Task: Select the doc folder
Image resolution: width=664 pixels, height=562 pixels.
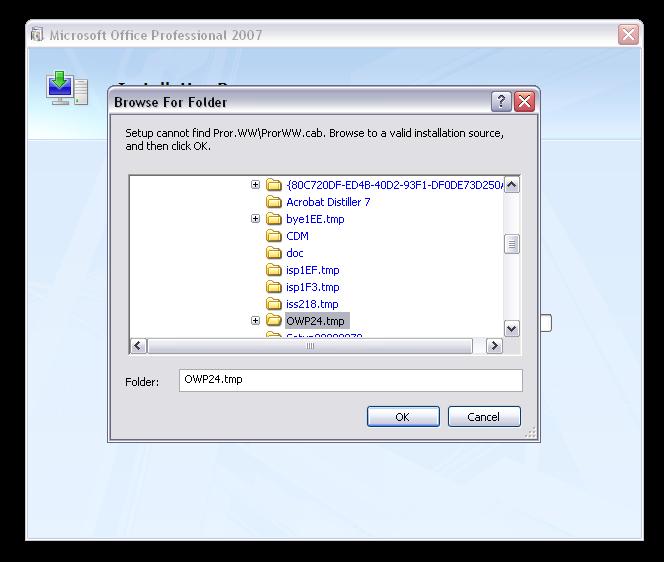Action: point(295,253)
